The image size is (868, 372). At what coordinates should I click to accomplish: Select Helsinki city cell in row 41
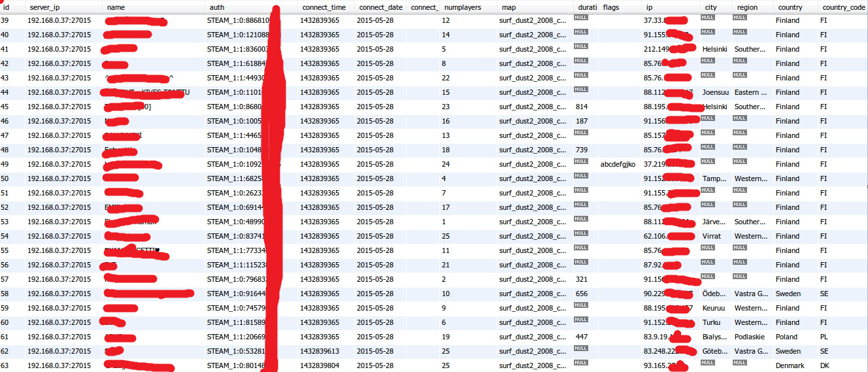coord(714,49)
